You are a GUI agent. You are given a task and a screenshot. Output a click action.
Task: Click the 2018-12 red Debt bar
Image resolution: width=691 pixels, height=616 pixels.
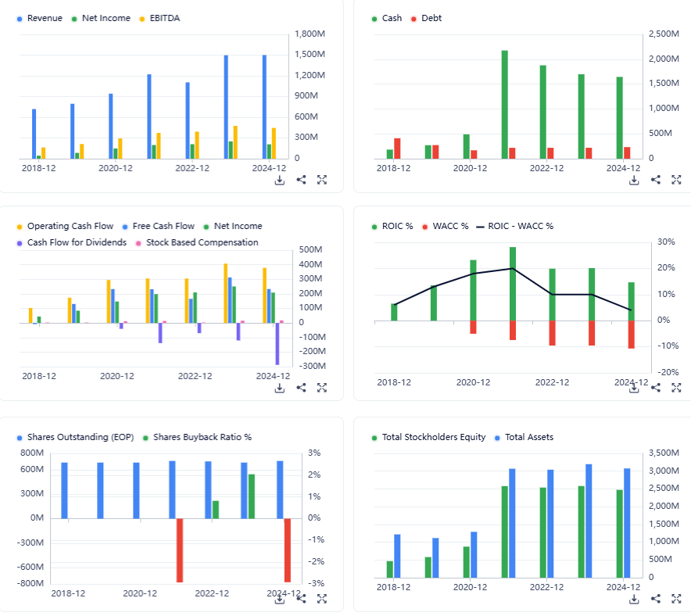(x=397, y=149)
